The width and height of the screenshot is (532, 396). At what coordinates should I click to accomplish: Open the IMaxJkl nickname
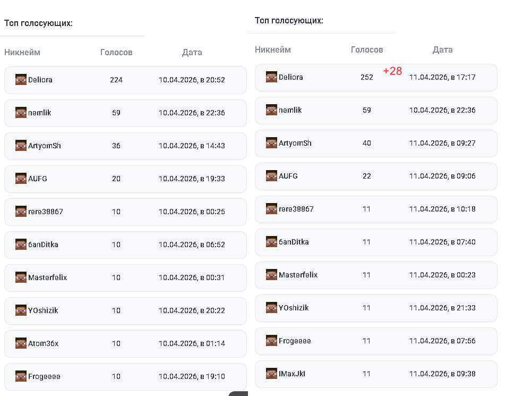(292, 374)
